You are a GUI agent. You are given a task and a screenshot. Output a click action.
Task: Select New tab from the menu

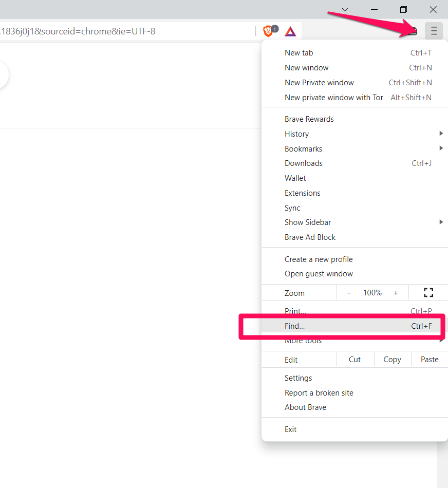coord(355,53)
